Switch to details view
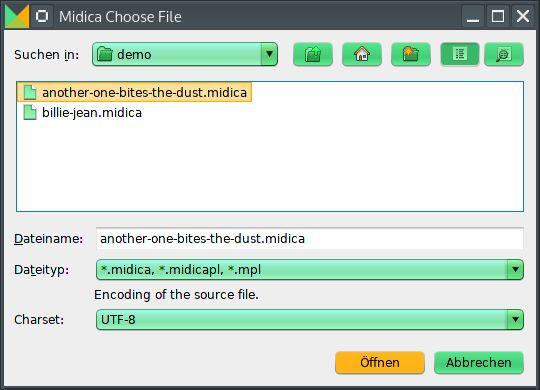This screenshot has width=540, height=390. 504,54
